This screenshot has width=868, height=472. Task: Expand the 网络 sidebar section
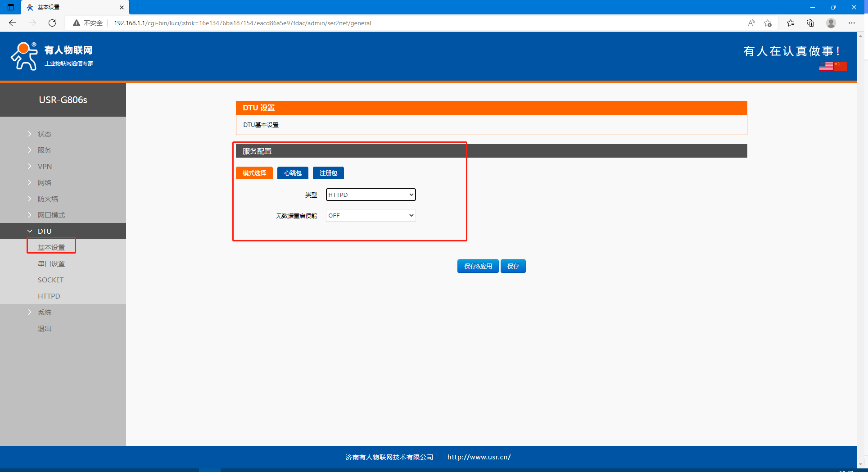coord(45,182)
